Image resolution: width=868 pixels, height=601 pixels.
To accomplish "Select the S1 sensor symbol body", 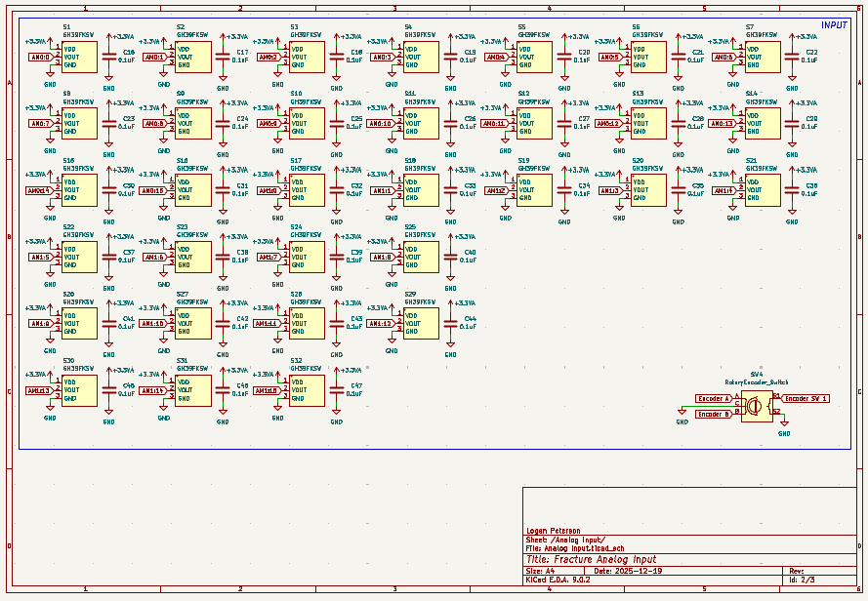I will click(x=79, y=57).
